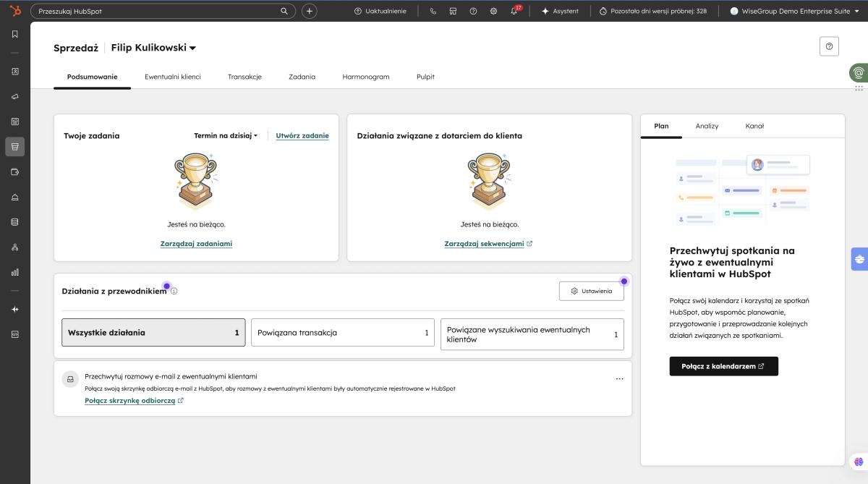Click the plus quick-create button
The width and height of the screenshot is (868, 484).
pyautogui.click(x=309, y=11)
